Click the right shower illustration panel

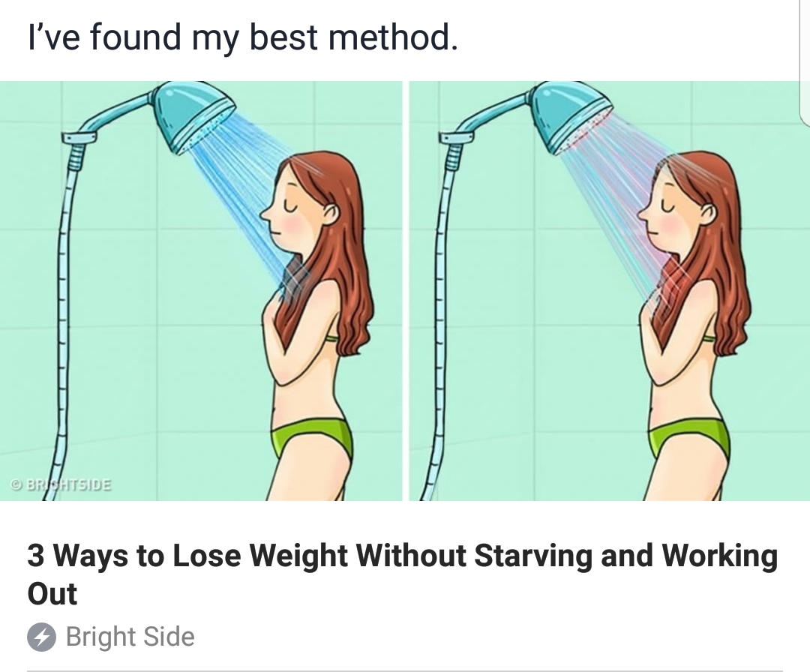(x=607, y=292)
